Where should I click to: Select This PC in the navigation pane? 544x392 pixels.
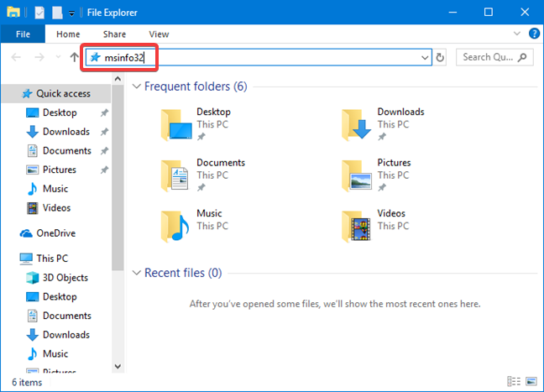coord(52,259)
